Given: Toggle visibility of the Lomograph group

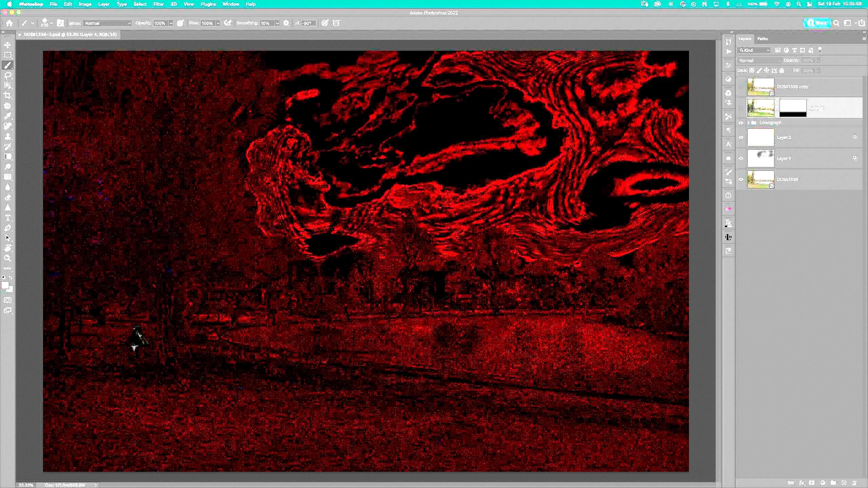Looking at the screenshot, I should tap(741, 123).
